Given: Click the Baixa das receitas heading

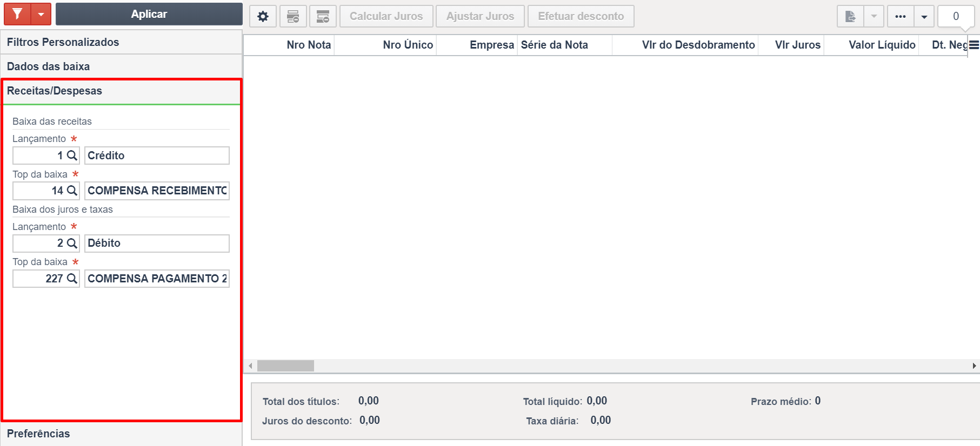Looking at the screenshot, I should (x=52, y=121).
